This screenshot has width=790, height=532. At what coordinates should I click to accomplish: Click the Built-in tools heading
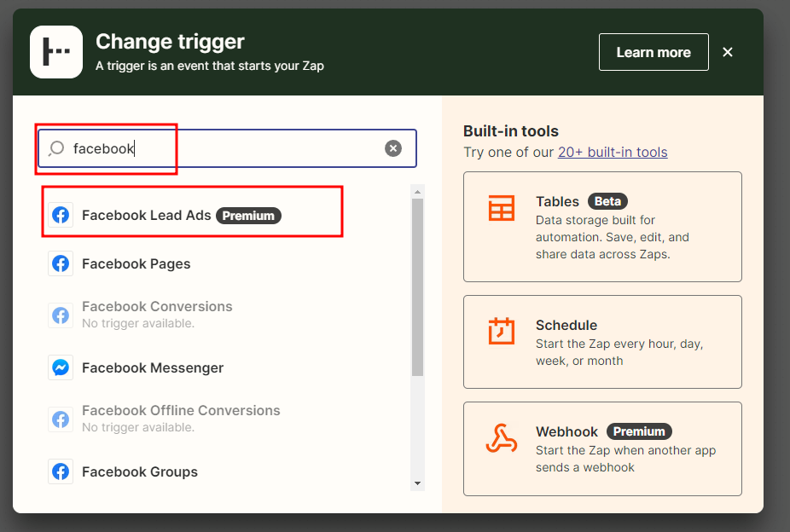point(511,130)
